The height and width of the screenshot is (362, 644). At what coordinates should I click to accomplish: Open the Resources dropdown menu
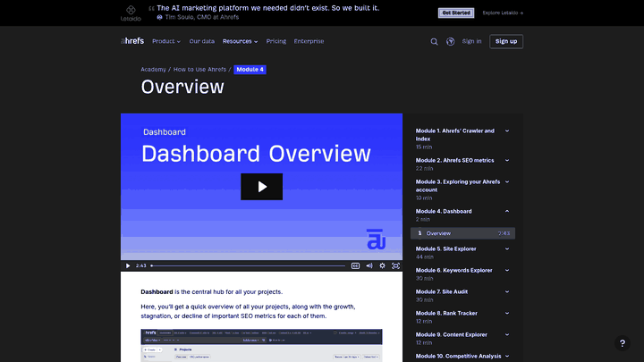pos(241,41)
